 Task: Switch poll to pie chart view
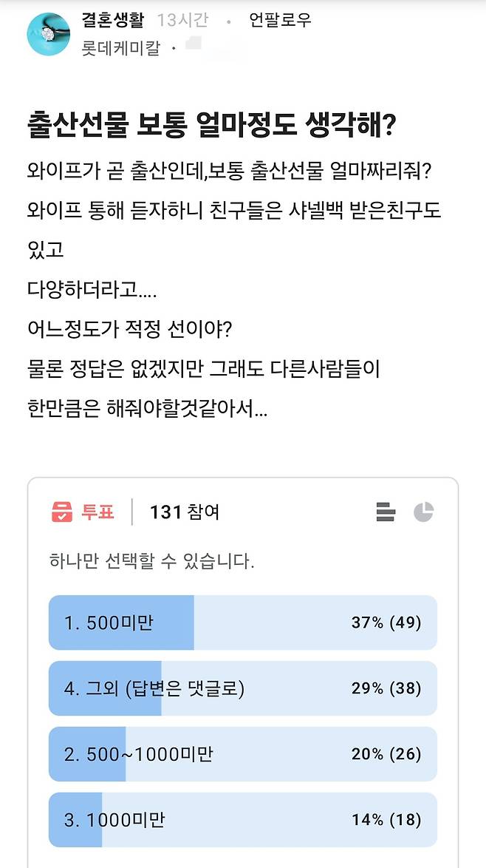(x=423, y=512)
